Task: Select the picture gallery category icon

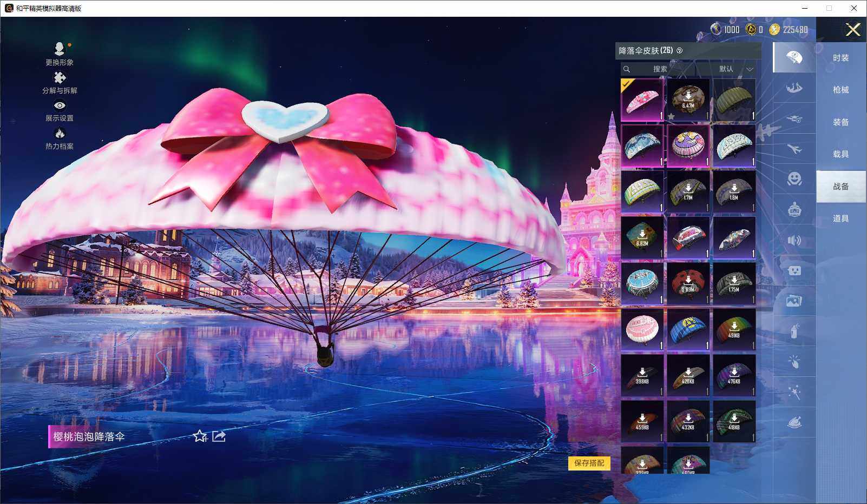Action: point(794,301)
